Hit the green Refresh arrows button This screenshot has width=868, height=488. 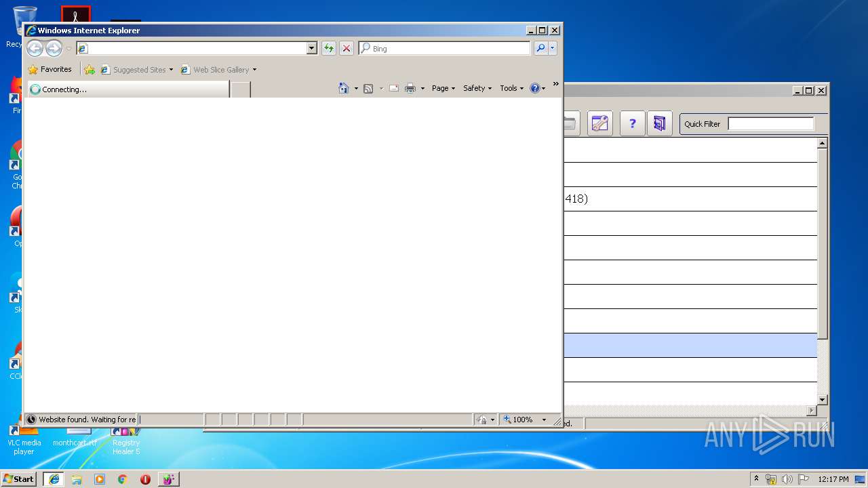click(329, 48)
